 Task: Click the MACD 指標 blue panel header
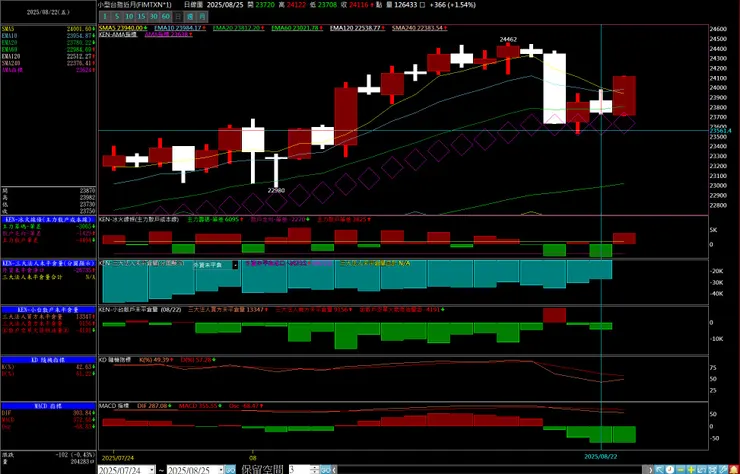pyautogui.click(x=49, y=406)
